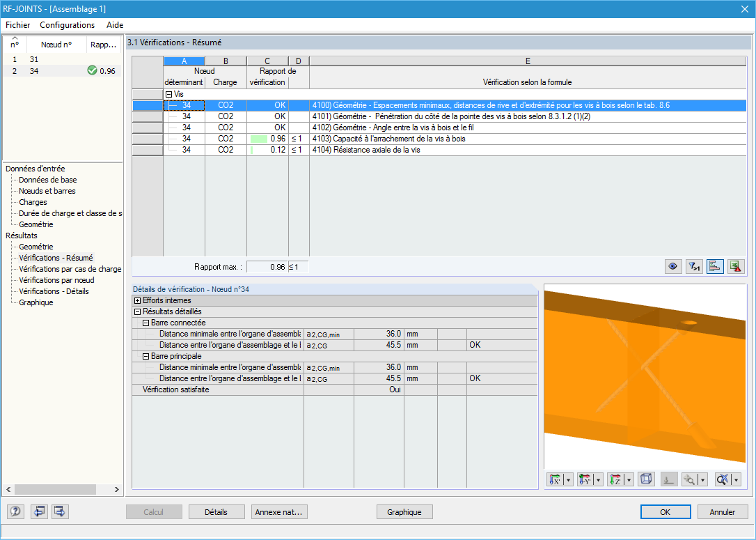756x540 pixels.
Task: Collapse the Vis group in results table
Action: 168,94
